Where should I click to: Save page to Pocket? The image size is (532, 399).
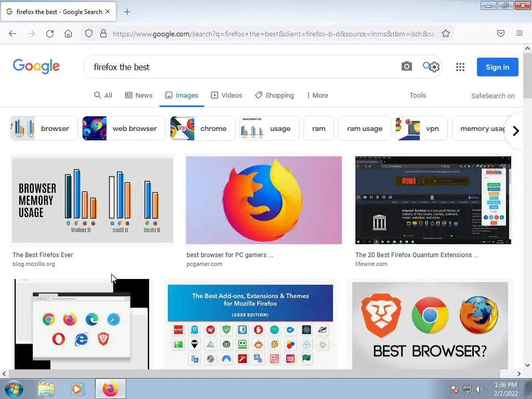[x=501, y=33]
